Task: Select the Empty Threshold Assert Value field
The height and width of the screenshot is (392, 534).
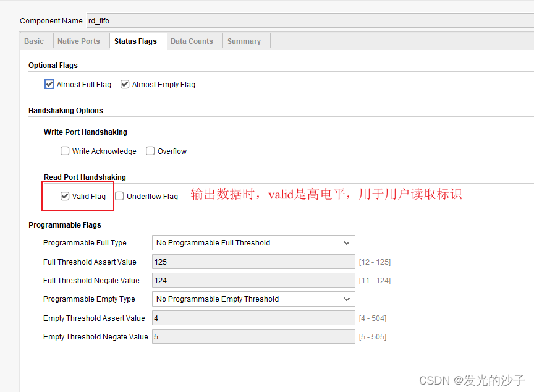Action: (x=253, y=317)
